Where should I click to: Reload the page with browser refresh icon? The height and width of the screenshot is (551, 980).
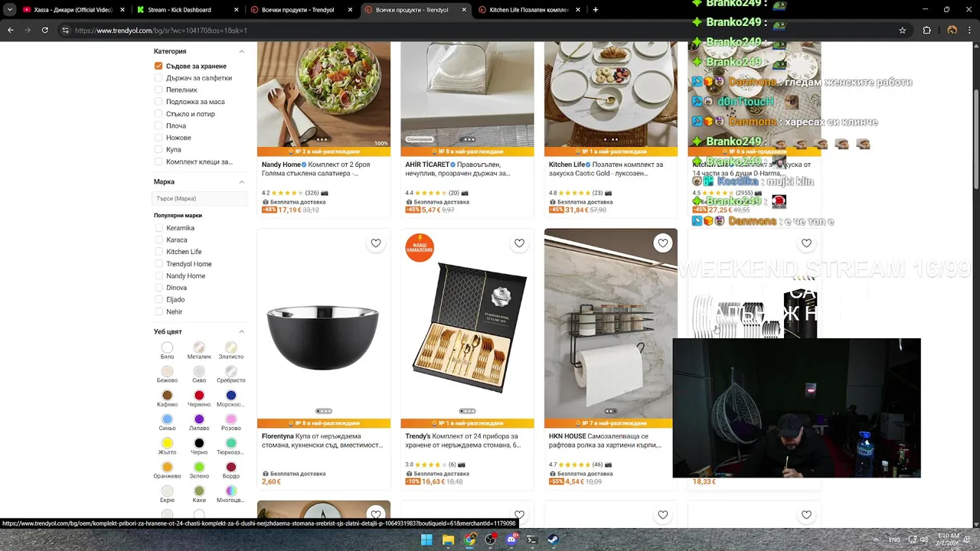(x=45, y=30)
